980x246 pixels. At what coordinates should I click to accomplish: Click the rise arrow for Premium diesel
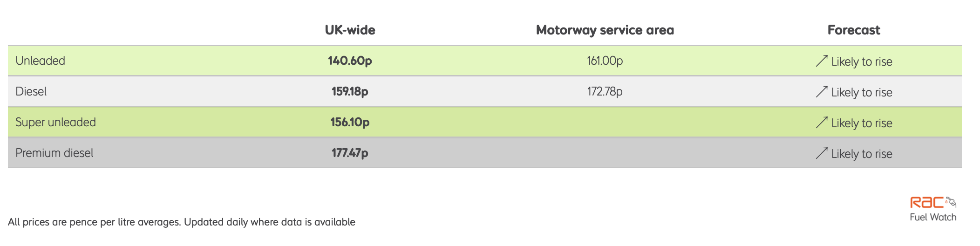822,153
